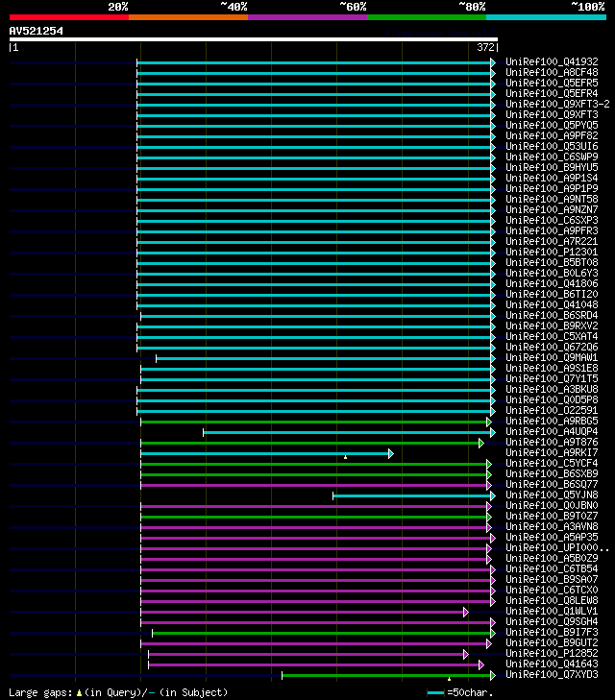
Task: Select the UniRef100_Q41048 label
Action: (552, 305)
